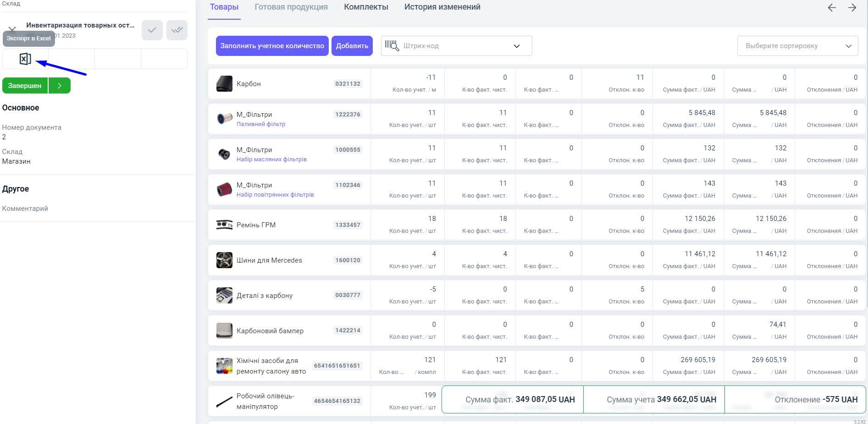Open the Шини для Mercedes thumbnail

point(224,260)
